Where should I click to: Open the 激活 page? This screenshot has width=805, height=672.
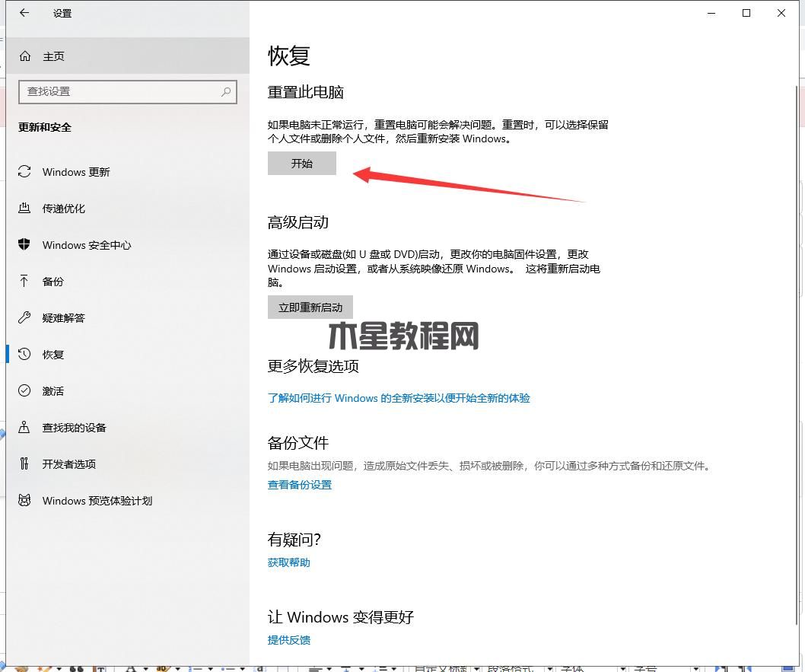click(x=127, y=390)
